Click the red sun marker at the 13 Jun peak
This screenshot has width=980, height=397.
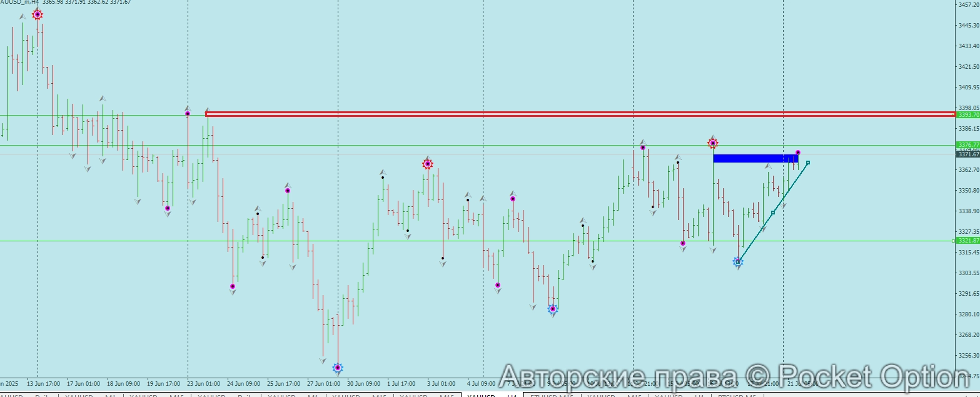tap(38, 14)
